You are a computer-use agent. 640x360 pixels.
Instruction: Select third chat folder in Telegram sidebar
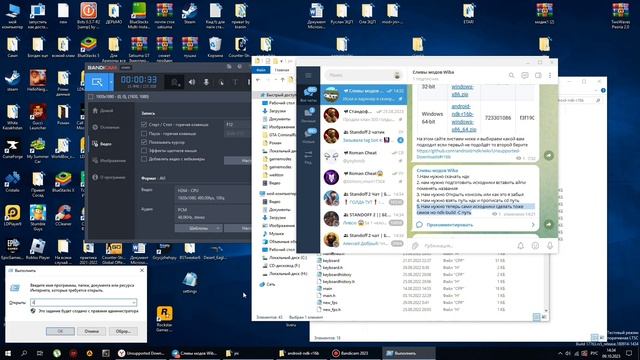point(308,136)
